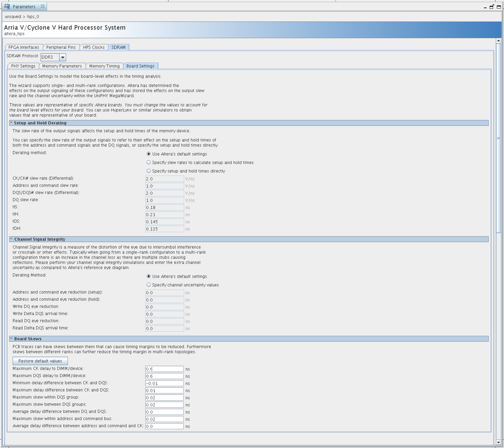Viewport: 504px width, 448px height.
Task: Close the Parameters tab
Action: pos(42,6)
